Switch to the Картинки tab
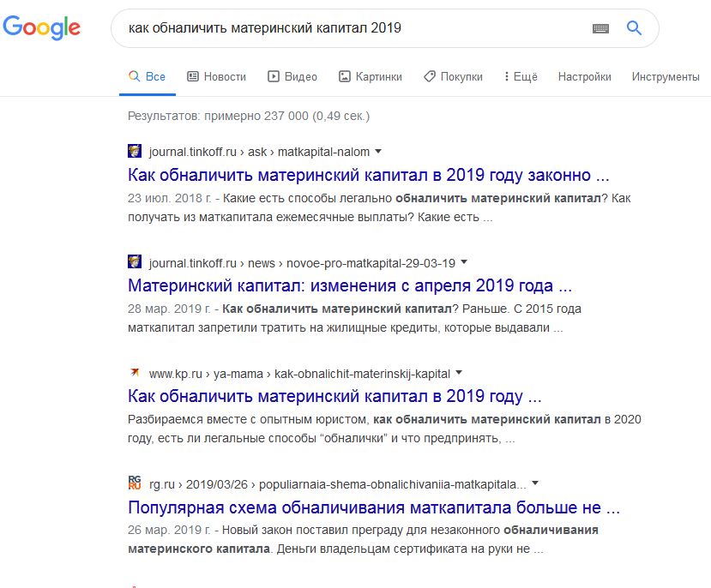711x588 pixels. [x=370, y=76]
